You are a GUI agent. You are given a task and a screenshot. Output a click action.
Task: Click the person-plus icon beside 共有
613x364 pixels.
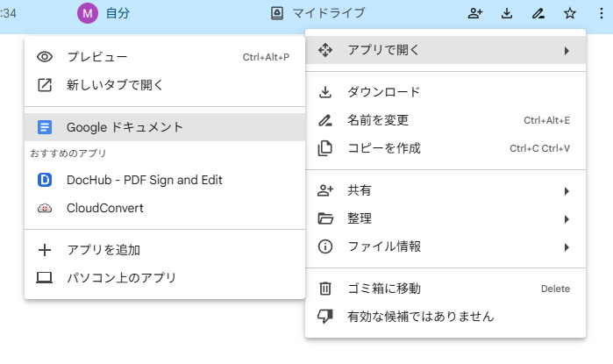(x=325, y=190)
